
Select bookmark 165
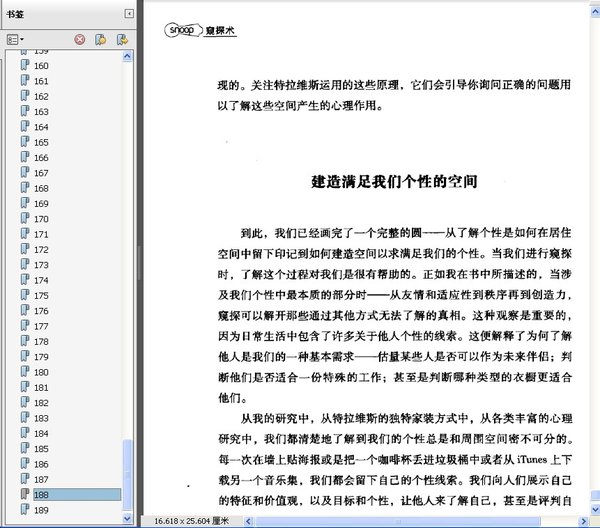[x=41, y=142]
